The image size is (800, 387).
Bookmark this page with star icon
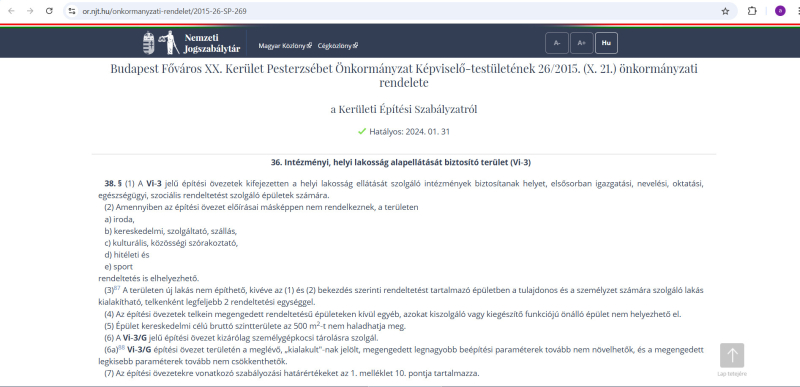(x=725, y=11)
